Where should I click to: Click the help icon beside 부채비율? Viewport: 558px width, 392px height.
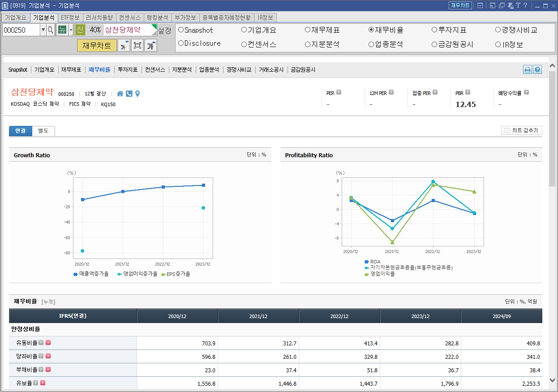(x=41, y=370)
